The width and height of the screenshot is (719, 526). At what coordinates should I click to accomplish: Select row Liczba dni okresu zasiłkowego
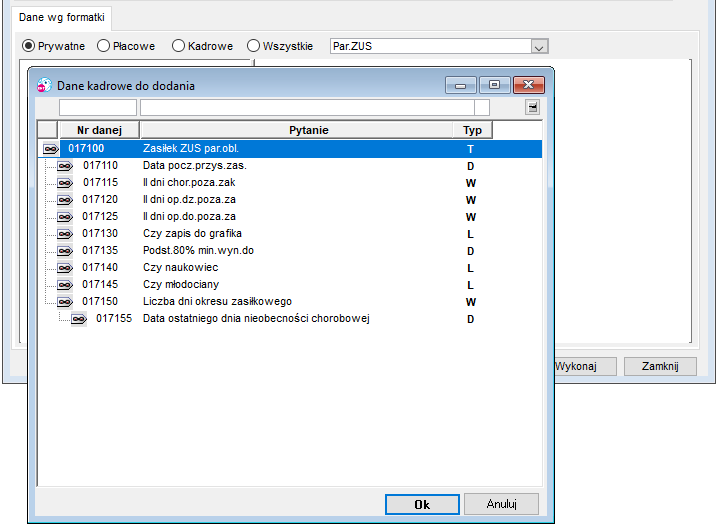[290, 302]
